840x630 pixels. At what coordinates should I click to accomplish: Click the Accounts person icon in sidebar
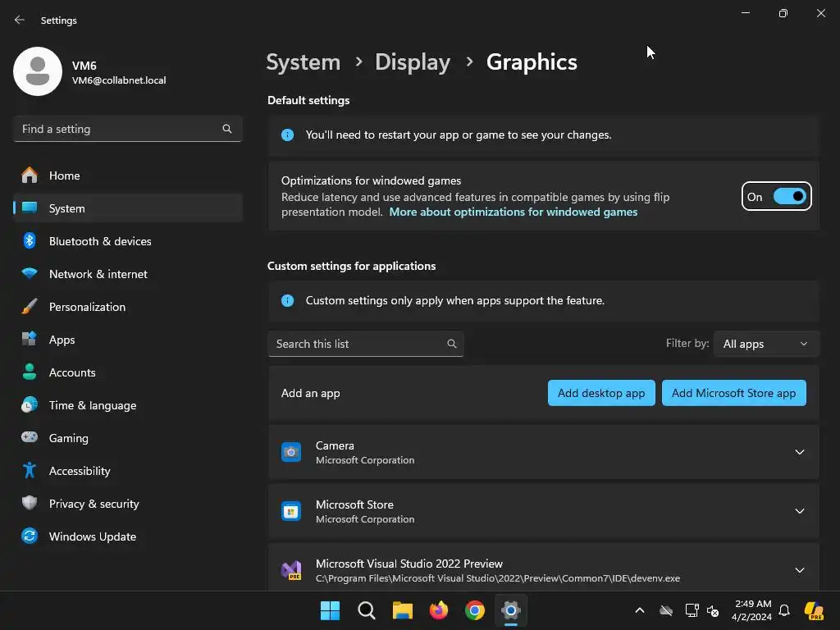coord(30,372)
